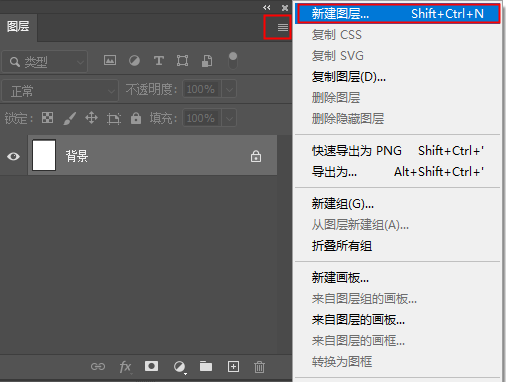506x382 pixels.
Task: Delete layer trash icon
Action: point(259,367)
